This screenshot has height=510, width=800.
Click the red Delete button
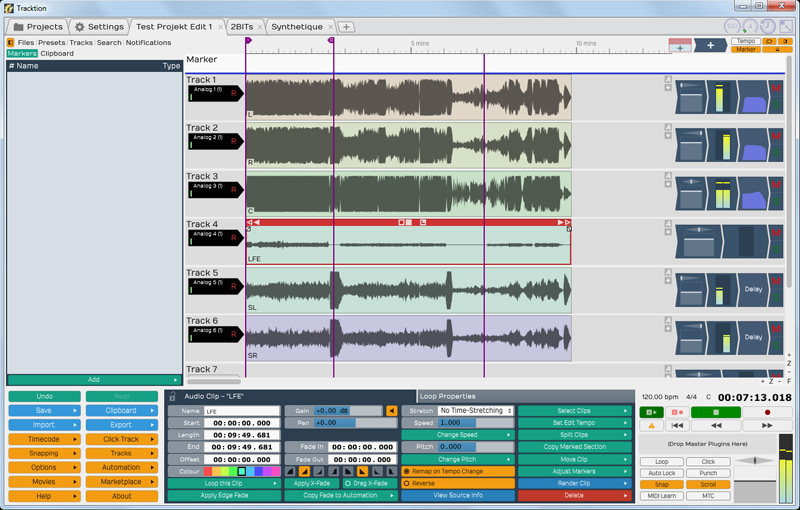(x=573, y=495)
